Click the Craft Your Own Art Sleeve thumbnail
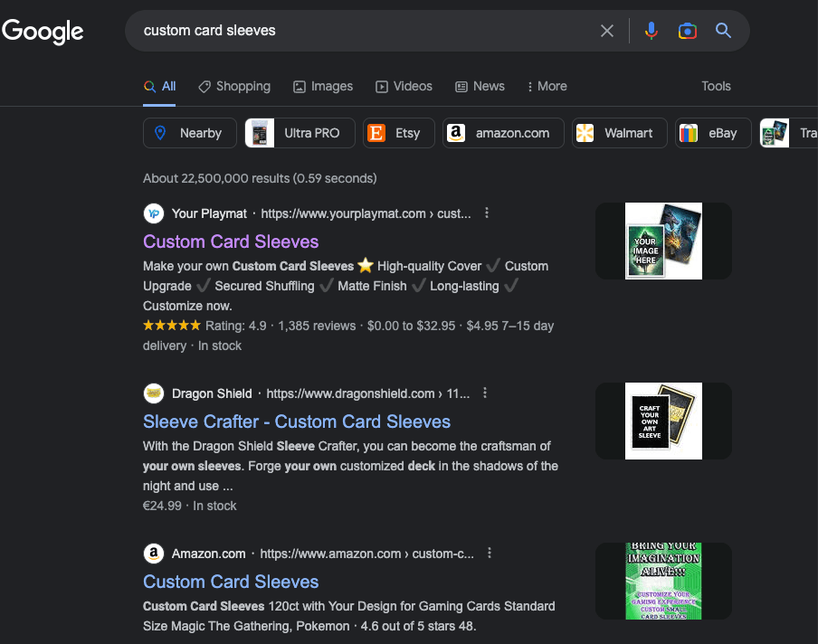Screen dimensions: 818x644 663,421
